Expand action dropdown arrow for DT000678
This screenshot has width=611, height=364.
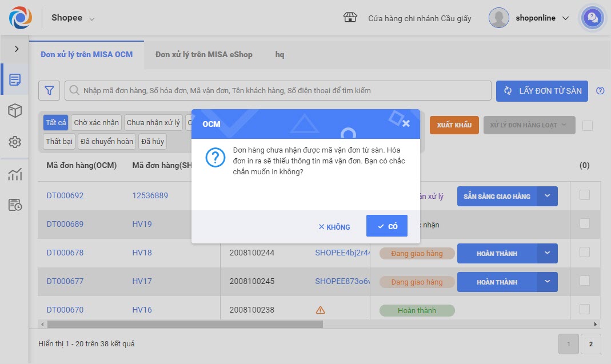[547, 253]
